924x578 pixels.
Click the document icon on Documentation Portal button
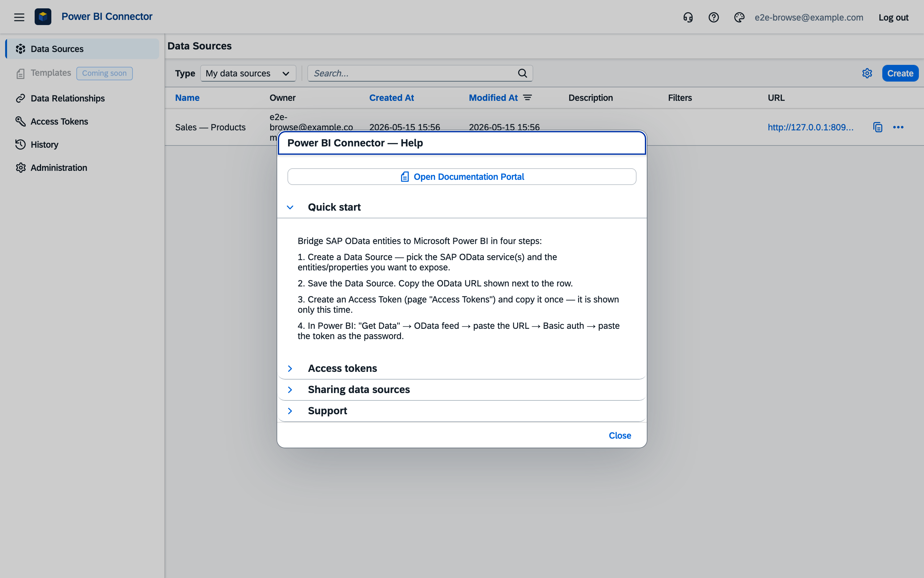click(x=405, y=177)
